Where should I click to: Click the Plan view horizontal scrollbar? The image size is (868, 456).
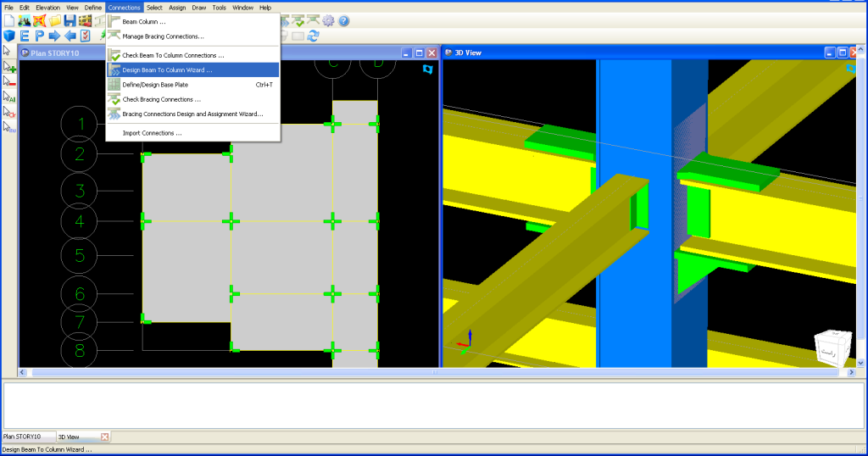tap(229, 372)
